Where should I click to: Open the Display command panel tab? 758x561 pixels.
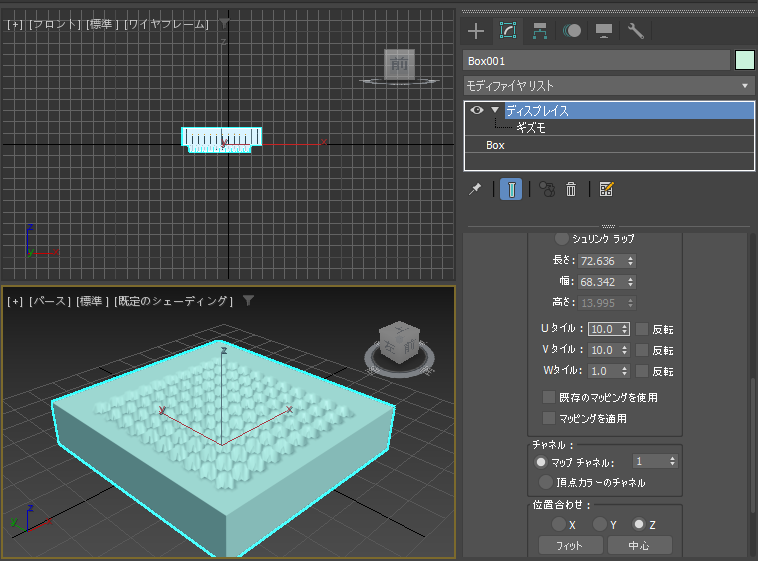[x=604, y=31]
